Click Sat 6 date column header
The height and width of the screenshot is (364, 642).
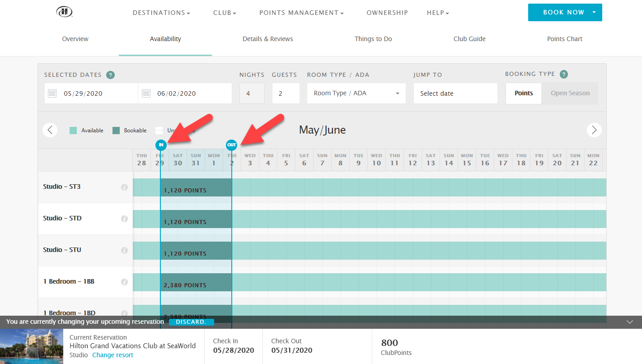304,160
